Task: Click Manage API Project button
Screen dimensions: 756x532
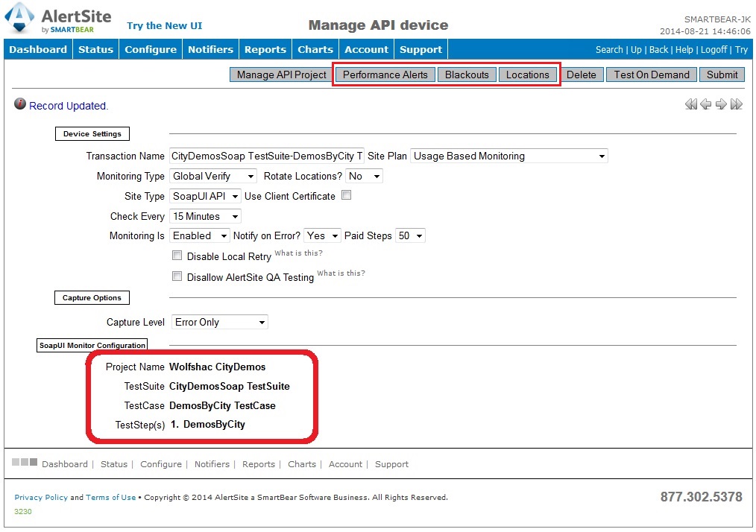Action: tap(282, 75)
